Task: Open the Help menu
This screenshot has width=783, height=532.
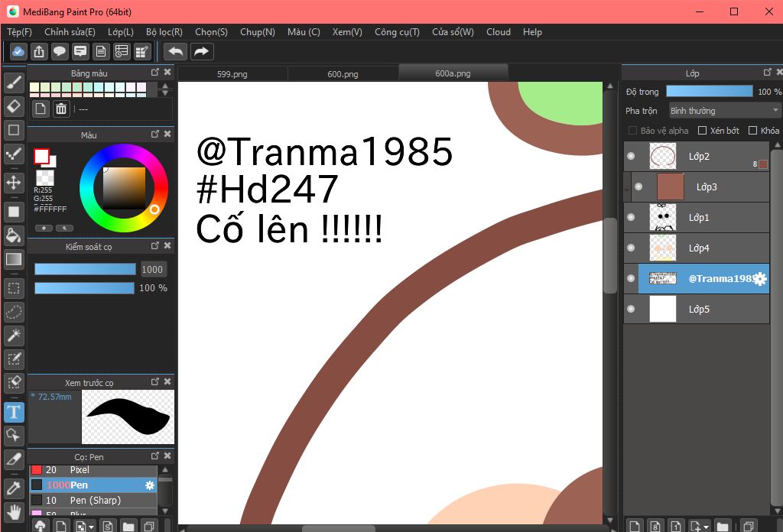Action: [532, 32]
